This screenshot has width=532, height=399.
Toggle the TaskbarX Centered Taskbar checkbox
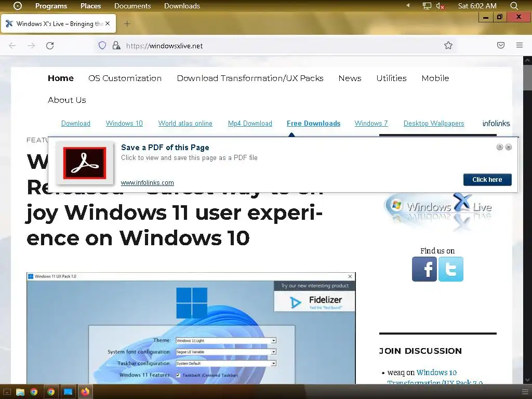pyautogui.click(x=178, y=375)
